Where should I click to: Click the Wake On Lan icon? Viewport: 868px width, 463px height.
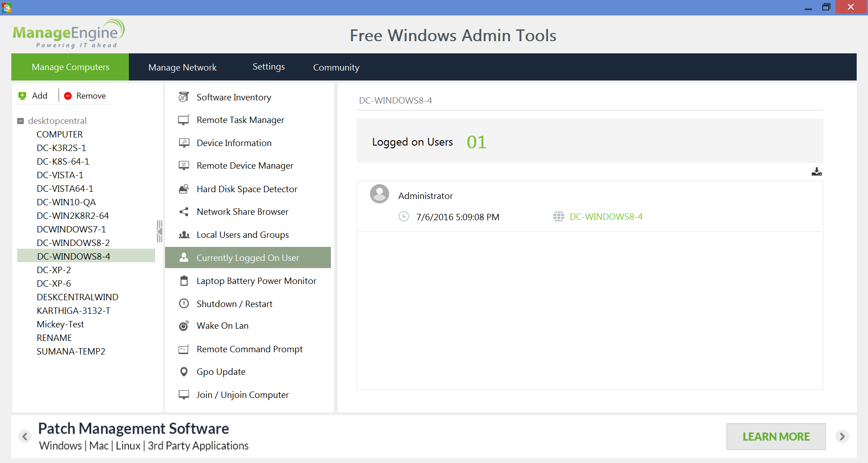(184, 326)
